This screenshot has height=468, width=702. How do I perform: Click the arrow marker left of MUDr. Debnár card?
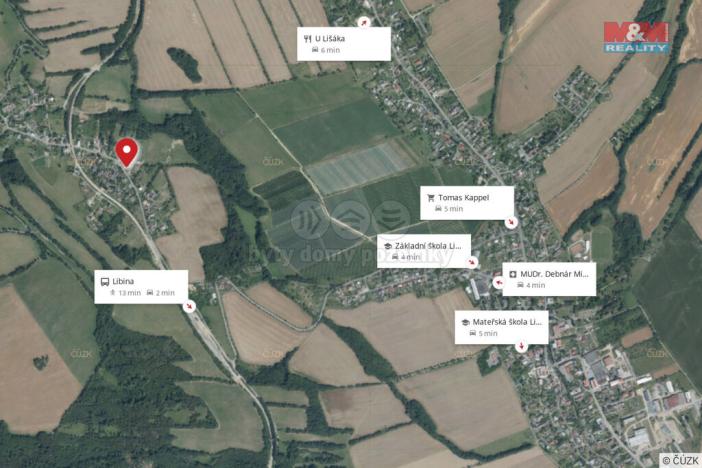498,283
